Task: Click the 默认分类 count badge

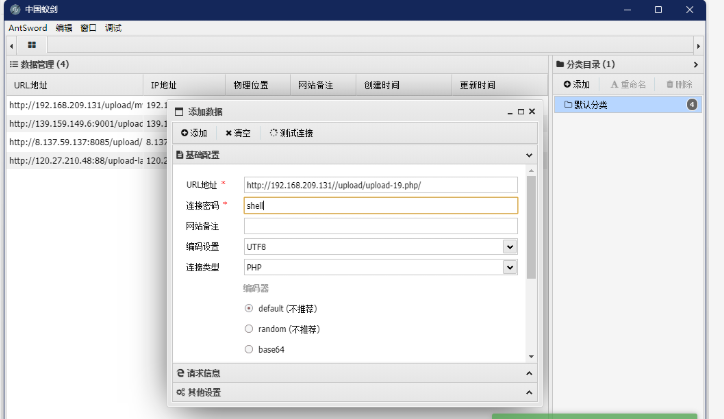Action: tap(692, 105)
